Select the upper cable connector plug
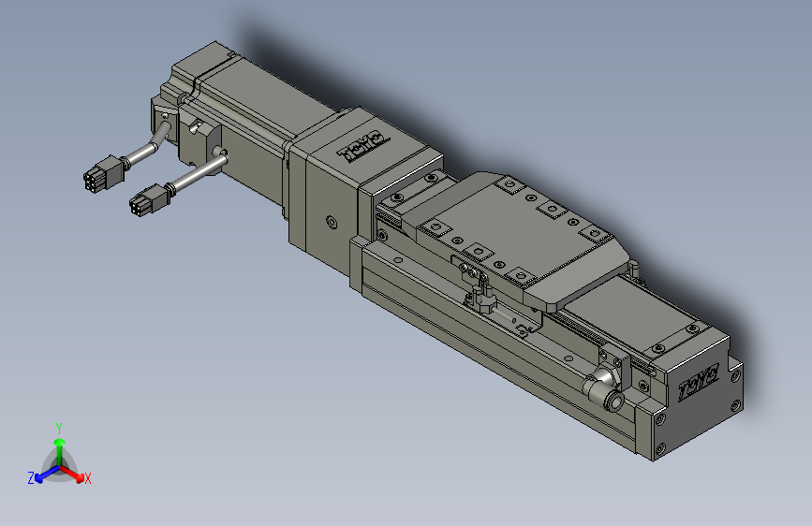Screen dimensions: 812x526 point(104,173)
